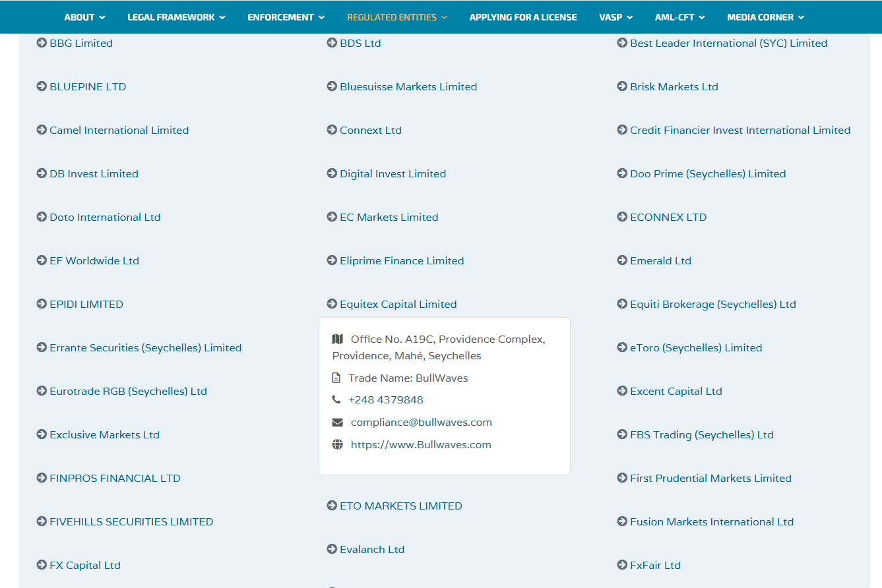This screenshot has height=588, width=882.
Task: Click the arrow icon next to Evalanch Ltd
Action: tap(332, 549)
